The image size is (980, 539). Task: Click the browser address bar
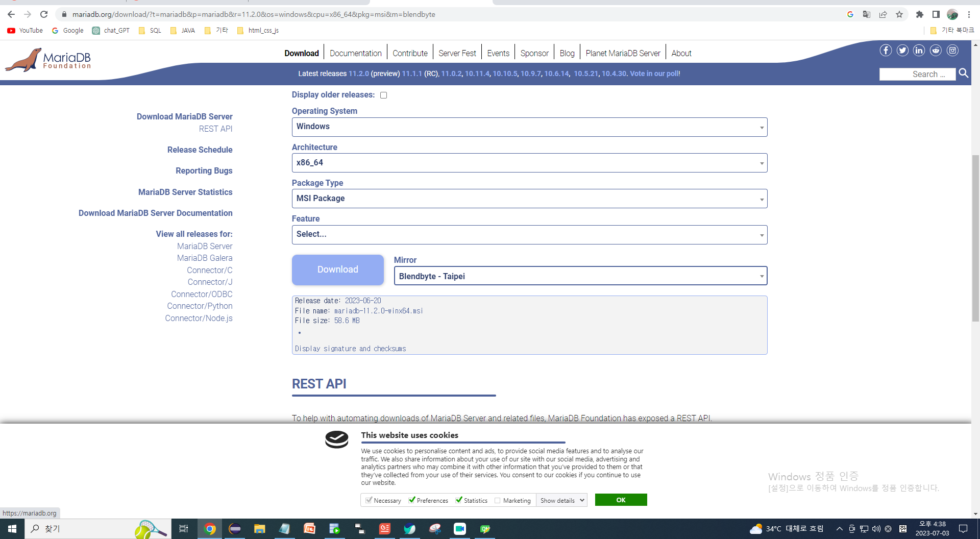coord(449,14)
